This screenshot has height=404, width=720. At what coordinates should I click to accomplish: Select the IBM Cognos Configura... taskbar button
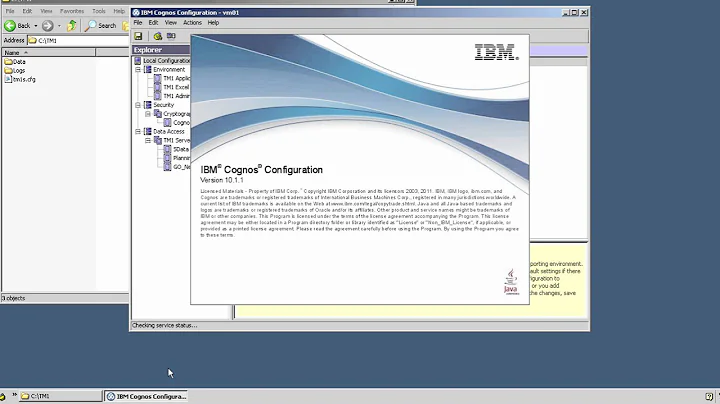pyautogui.click(x=146, y=396)
